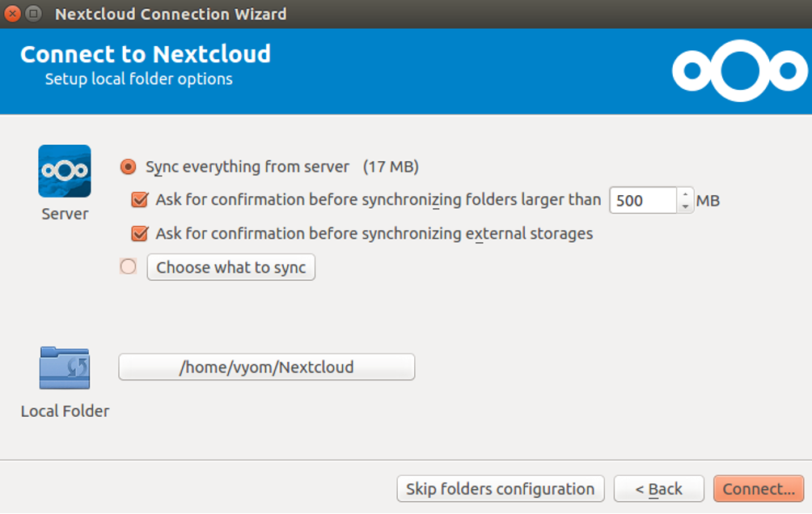Image resolution: width=812 pixels, height=514 pixels.
Task: Click the Nextcloud Server icon
Action: [65, 171]
